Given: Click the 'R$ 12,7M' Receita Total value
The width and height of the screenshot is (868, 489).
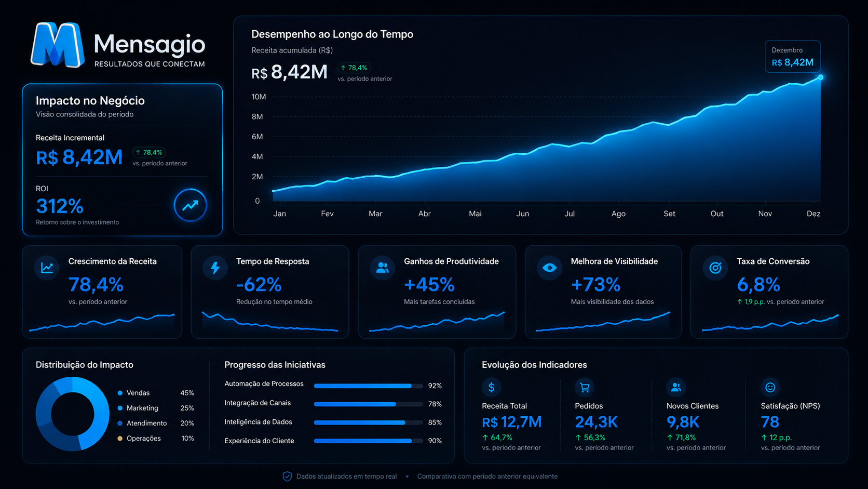Looking at the screenshot, I should coord(512,422).
